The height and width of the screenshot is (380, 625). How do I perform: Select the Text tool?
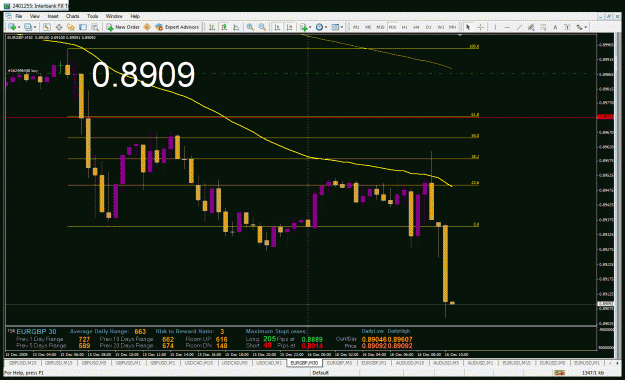[x=555, y=27]
